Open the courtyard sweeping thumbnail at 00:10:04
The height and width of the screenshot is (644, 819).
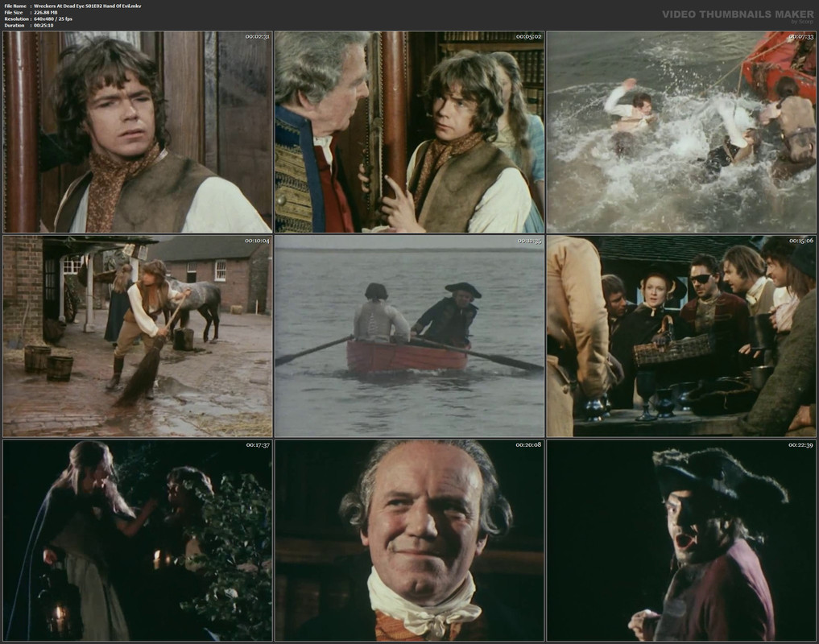(x=138, y=336)
